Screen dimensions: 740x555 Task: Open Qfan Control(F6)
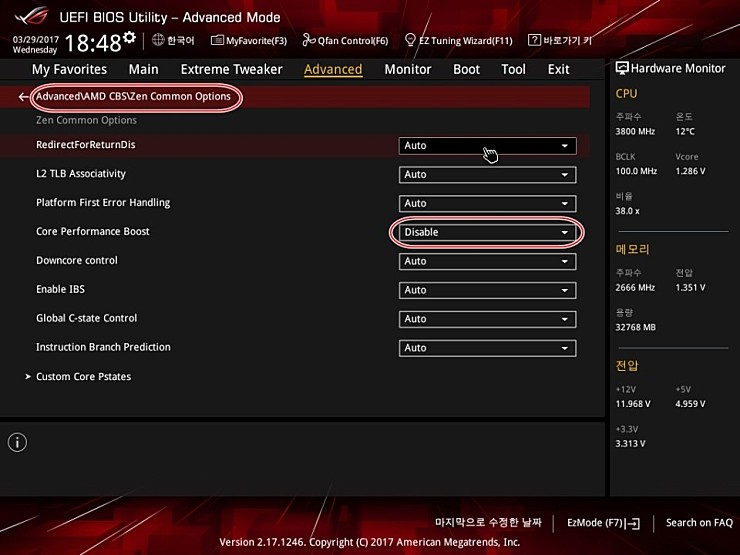point(345,41)
